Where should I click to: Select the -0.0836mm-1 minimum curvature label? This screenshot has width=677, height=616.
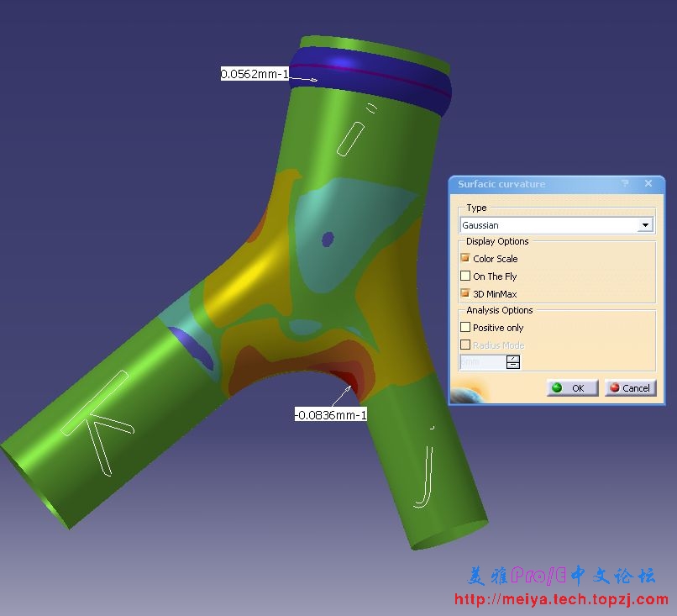click(x=330, y=414)
